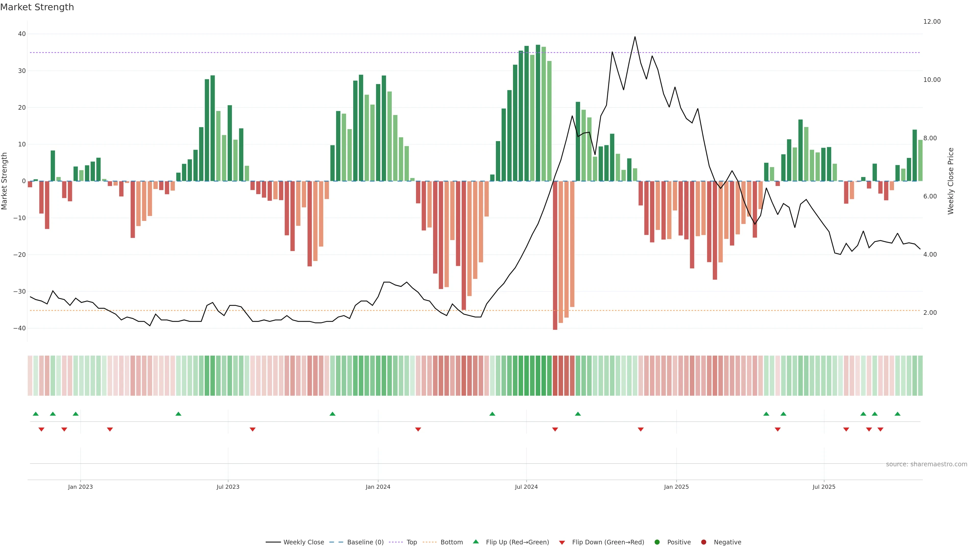Image resolution: width=980 pixels, height=551 pixels.
Task: Click the flip-down triangle just after Jan 2024
Action: [x=418, y=429]
